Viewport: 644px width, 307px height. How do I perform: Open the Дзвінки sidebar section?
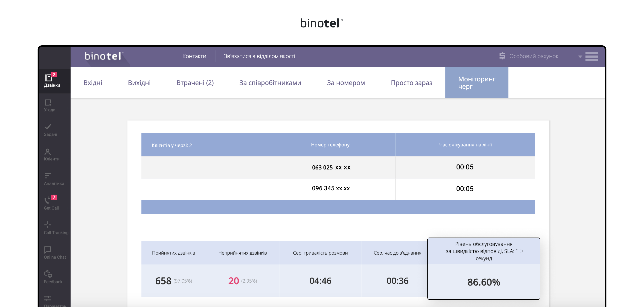point(54,81)
